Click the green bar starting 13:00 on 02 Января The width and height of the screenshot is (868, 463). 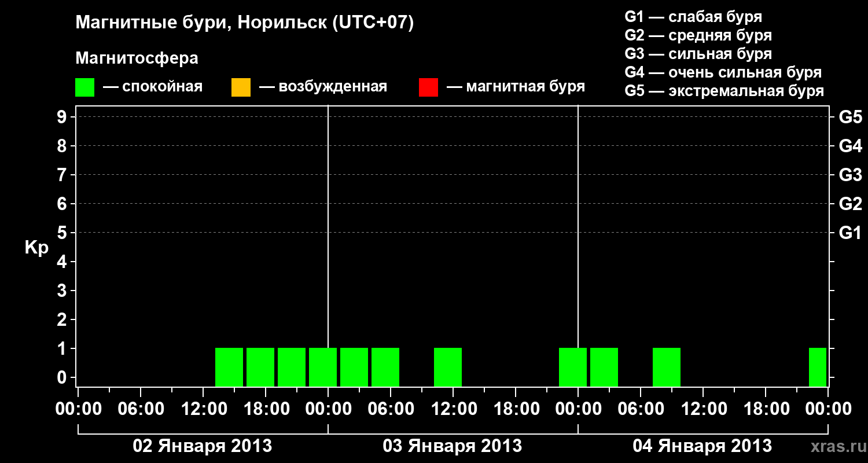click(x=229, y=367)
